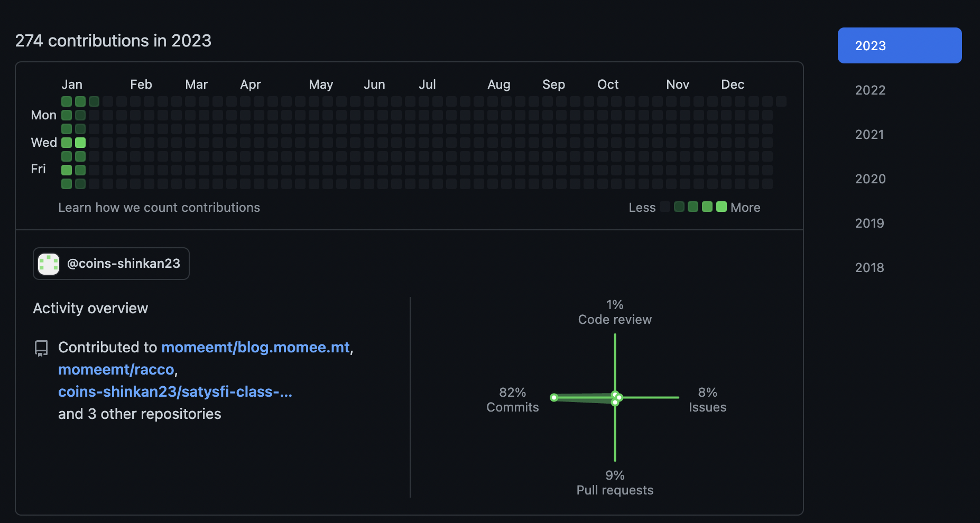Click the "and 3 other repositories" text
This screenshot has height=523, width=980.
[x=140, y=414]
